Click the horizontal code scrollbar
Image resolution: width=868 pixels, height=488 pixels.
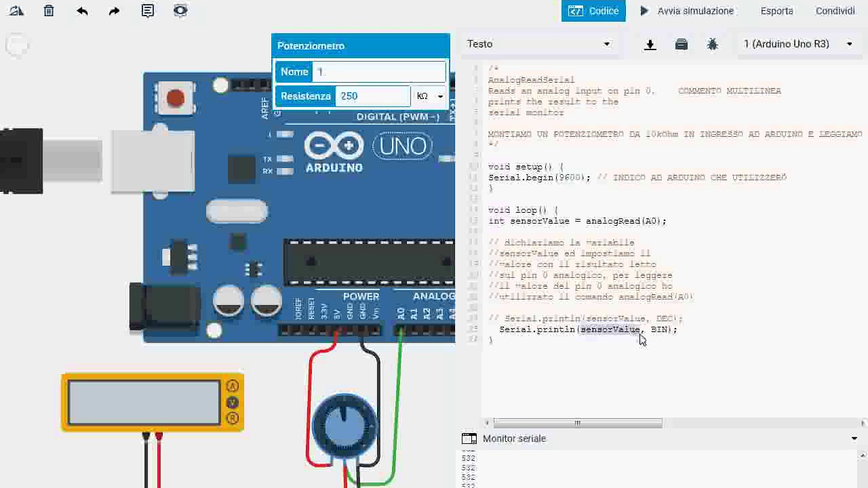(x=577, y=423)
